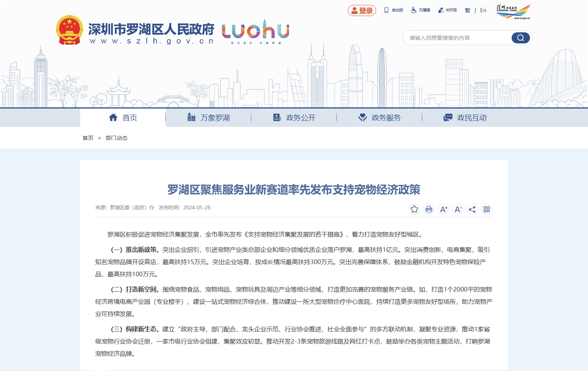The height and width of the screenshot is (371, 588).
Task: Click the Shenzhen China rainbow logo
Action: (x=514, y=11)
